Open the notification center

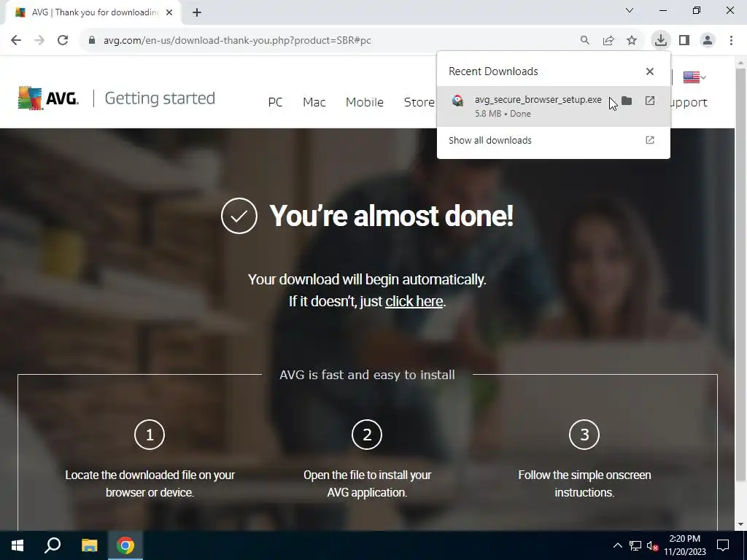[723, 545]
